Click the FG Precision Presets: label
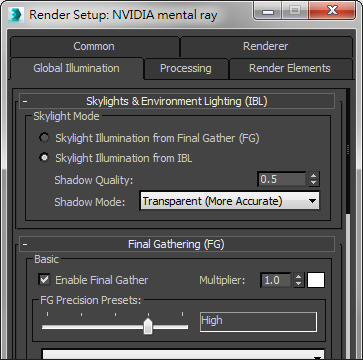 [91, 300]
